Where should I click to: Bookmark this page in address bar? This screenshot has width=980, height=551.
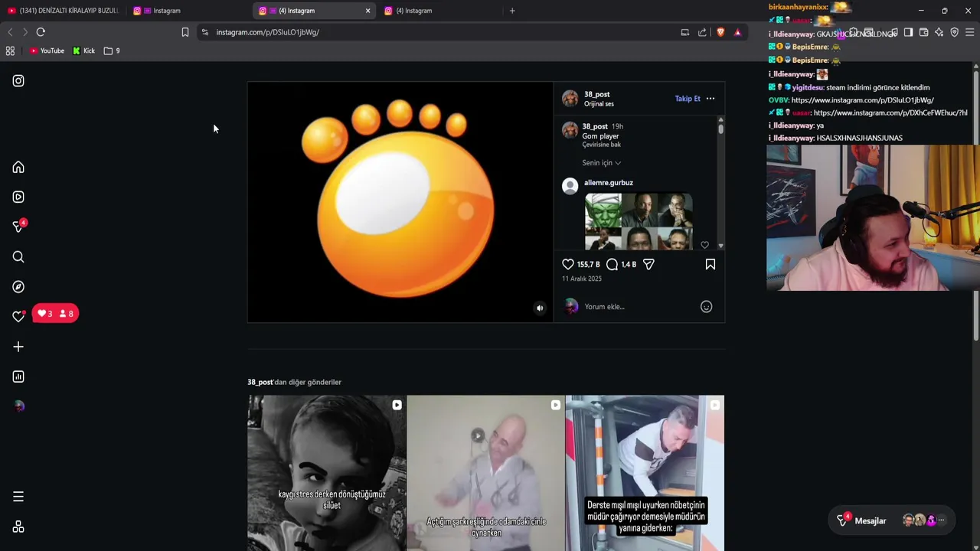pos(185,32)
